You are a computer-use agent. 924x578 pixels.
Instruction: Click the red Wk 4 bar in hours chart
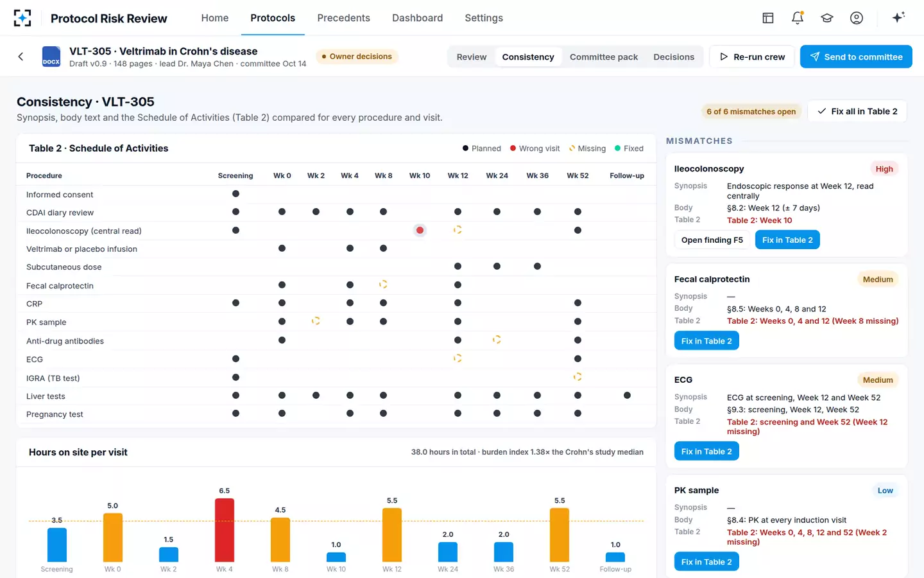225,530
